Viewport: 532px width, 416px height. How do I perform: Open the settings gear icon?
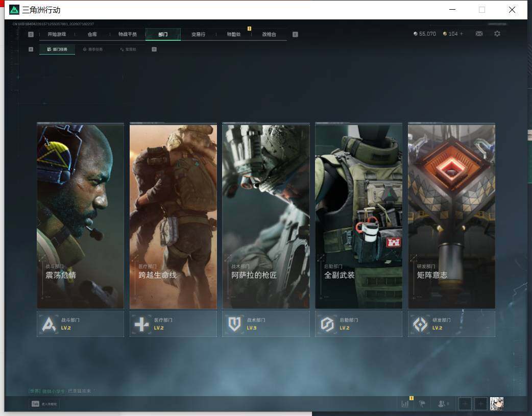click(497, 34)
